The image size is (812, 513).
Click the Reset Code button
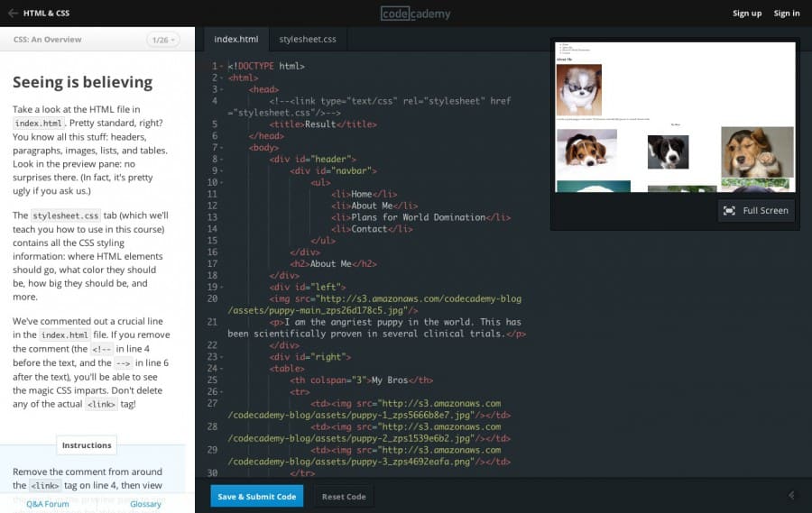(x=344, y=497)
